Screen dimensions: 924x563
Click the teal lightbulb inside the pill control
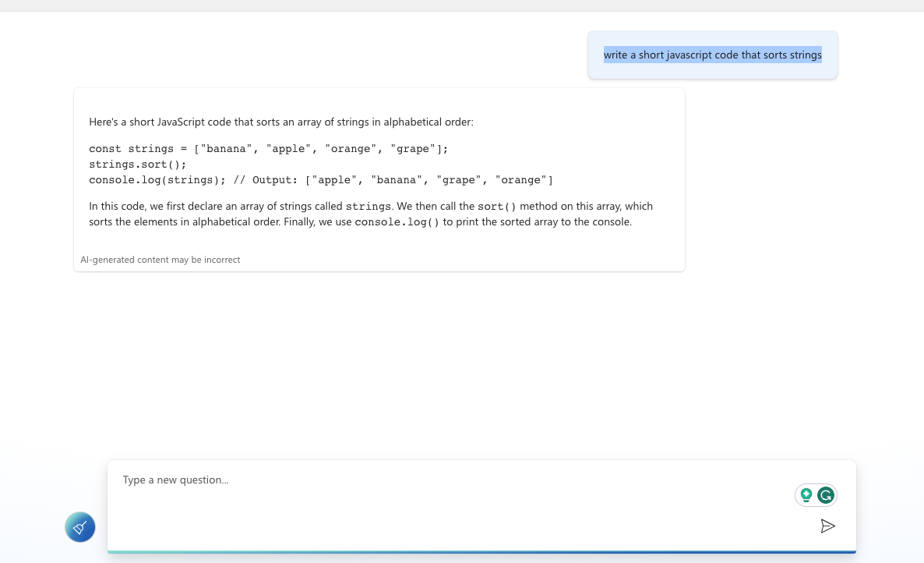point(806,494)
